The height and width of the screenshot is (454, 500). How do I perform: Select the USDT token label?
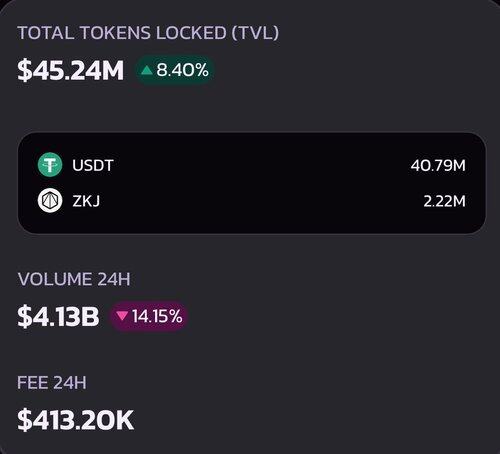(93, 165)
